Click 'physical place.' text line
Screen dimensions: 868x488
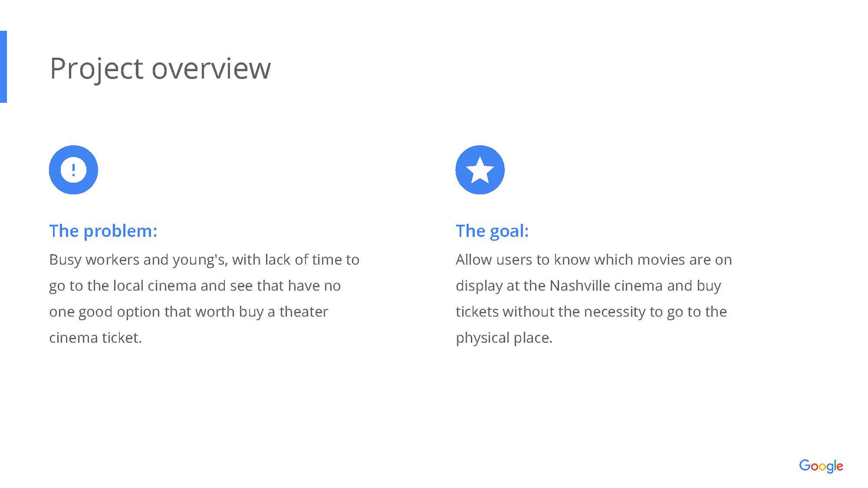[504, 338]
